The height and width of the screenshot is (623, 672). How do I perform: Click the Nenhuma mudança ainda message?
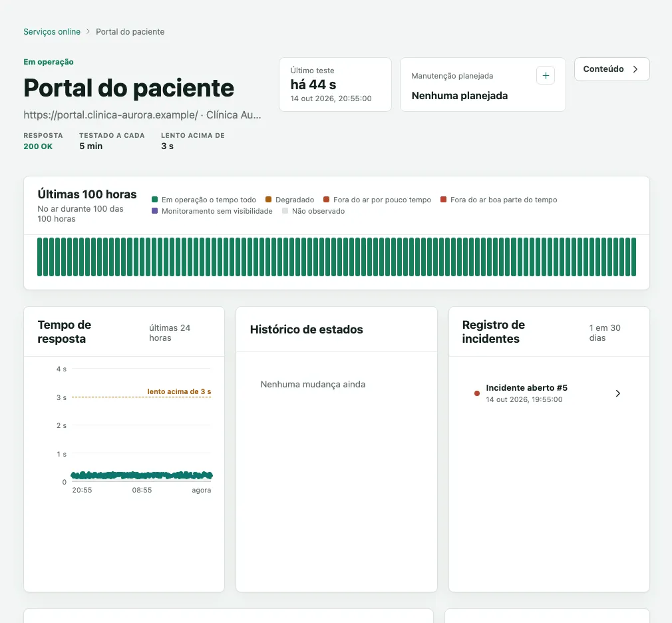coord(313,384)
